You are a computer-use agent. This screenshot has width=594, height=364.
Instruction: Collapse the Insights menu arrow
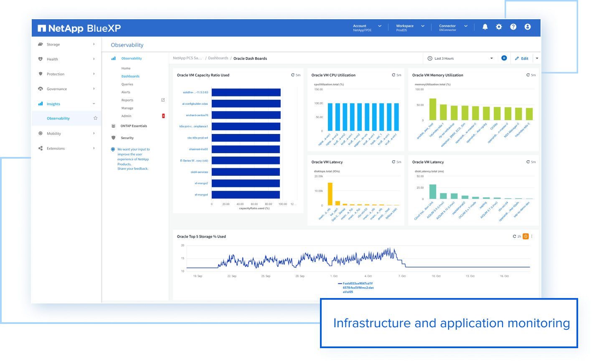[94, 104]
